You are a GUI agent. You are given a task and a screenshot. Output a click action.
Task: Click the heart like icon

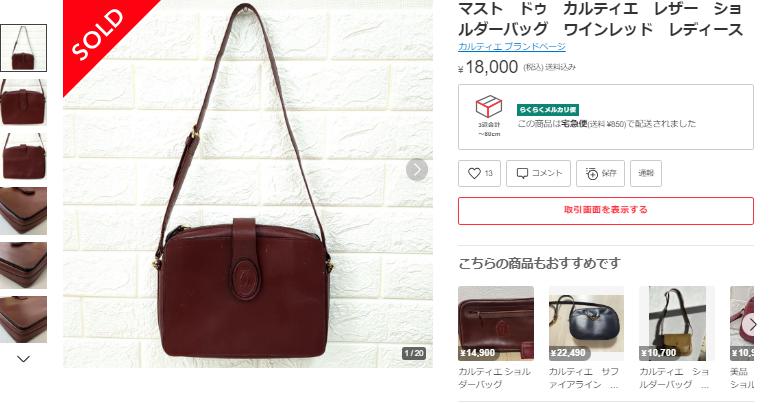(474, 173)
